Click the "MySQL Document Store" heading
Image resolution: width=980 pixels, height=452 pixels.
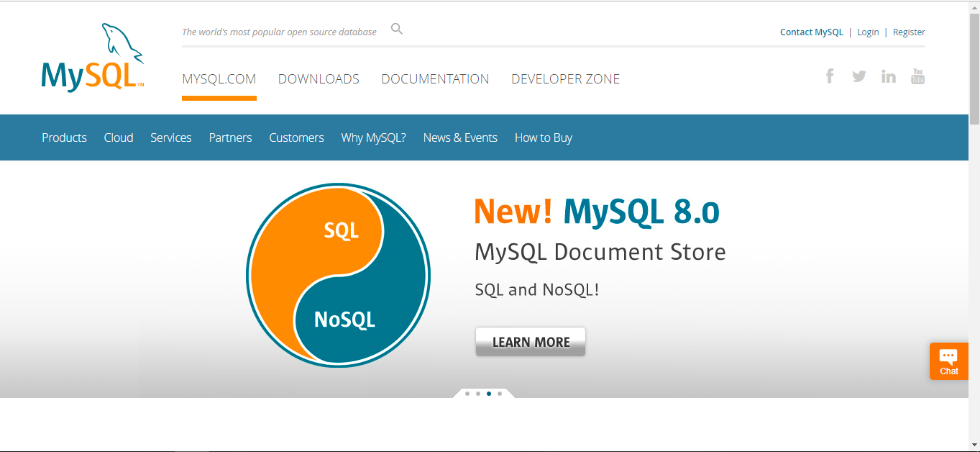coord(600,252)
